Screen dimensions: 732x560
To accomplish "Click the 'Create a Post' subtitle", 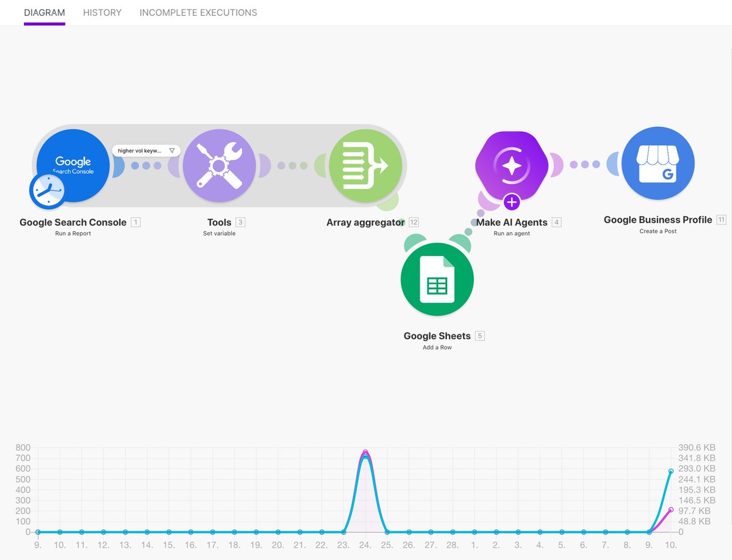I will click(x=658, y=231).
